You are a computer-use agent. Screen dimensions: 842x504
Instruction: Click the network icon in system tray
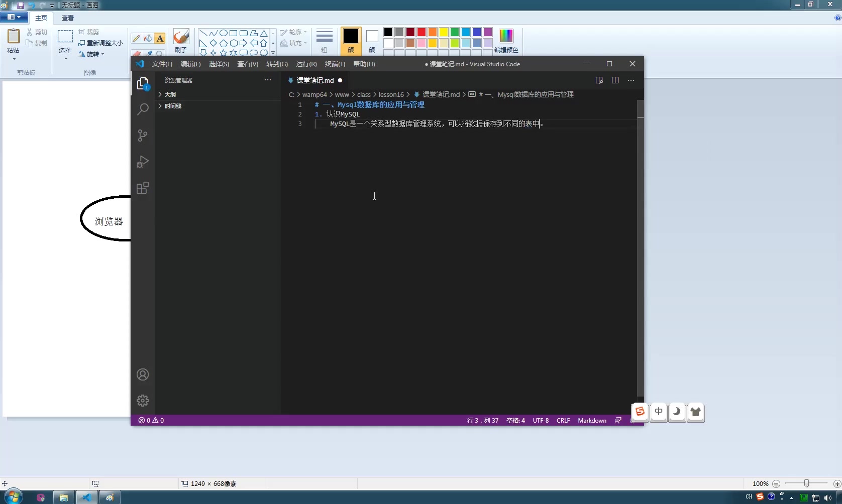click(x=815, y=498)
